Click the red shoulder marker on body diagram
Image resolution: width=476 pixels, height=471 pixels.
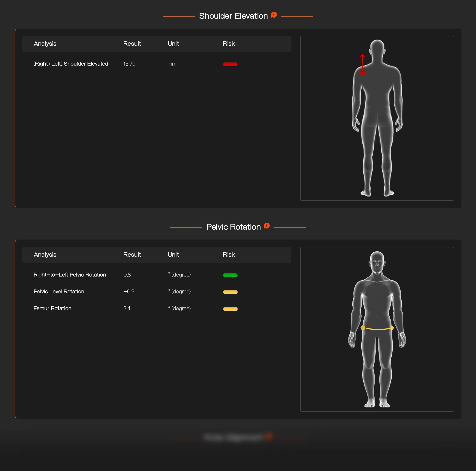[362, 73]
